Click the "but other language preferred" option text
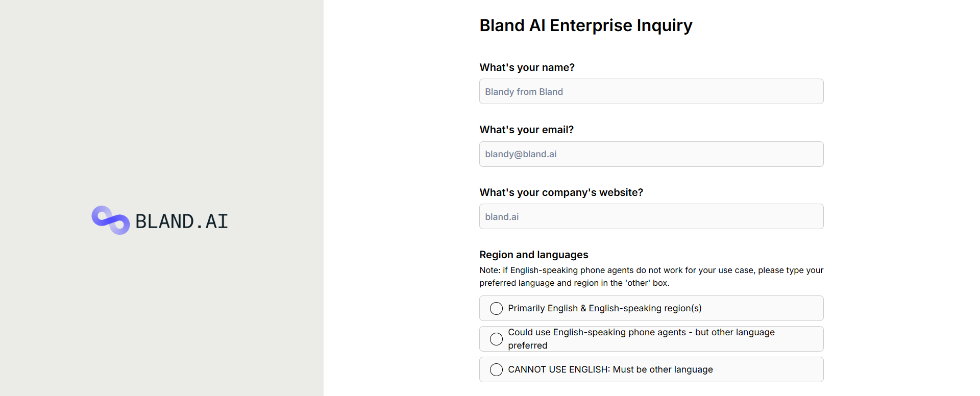The height and width of the screenshot is (396, 980). tap(641, 339)
